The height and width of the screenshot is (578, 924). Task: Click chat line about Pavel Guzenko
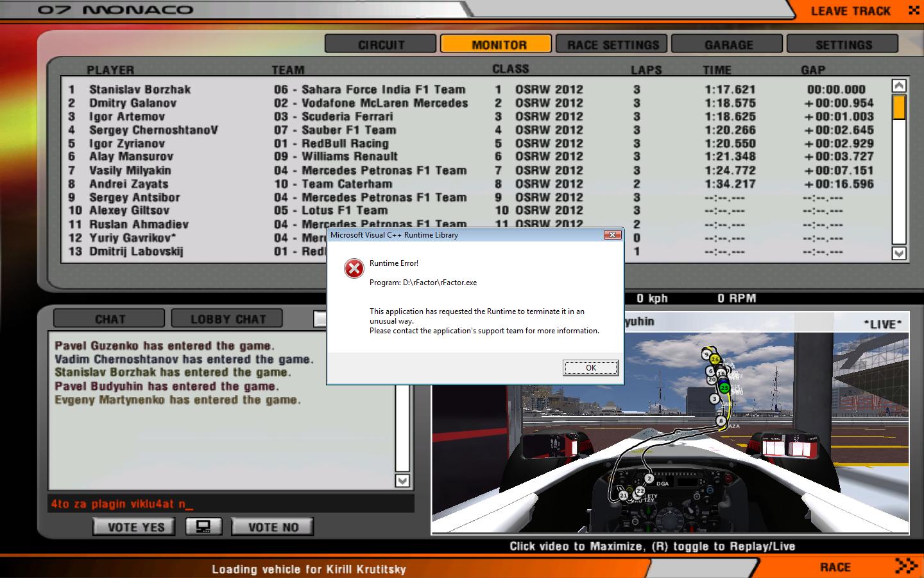[164, 346]
